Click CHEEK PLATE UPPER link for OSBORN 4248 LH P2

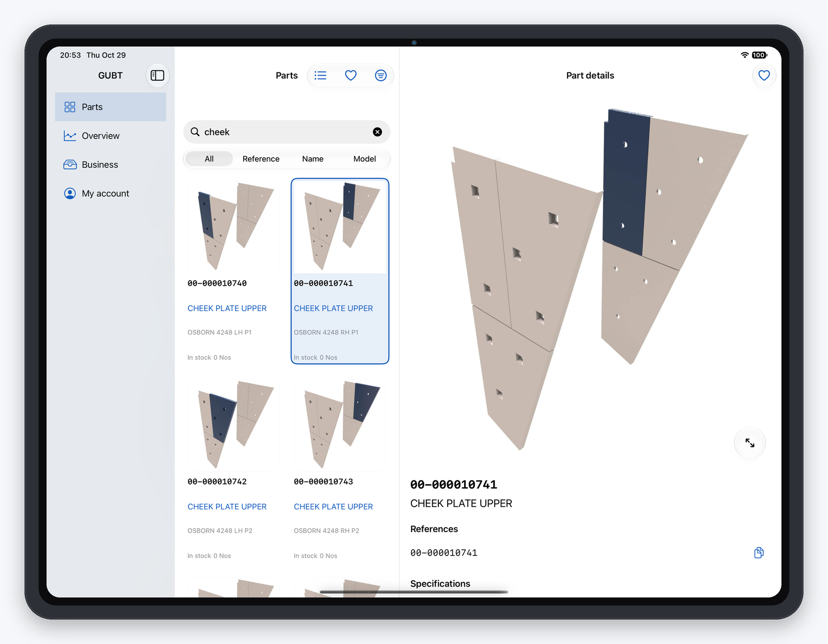(x=227, y=507)
